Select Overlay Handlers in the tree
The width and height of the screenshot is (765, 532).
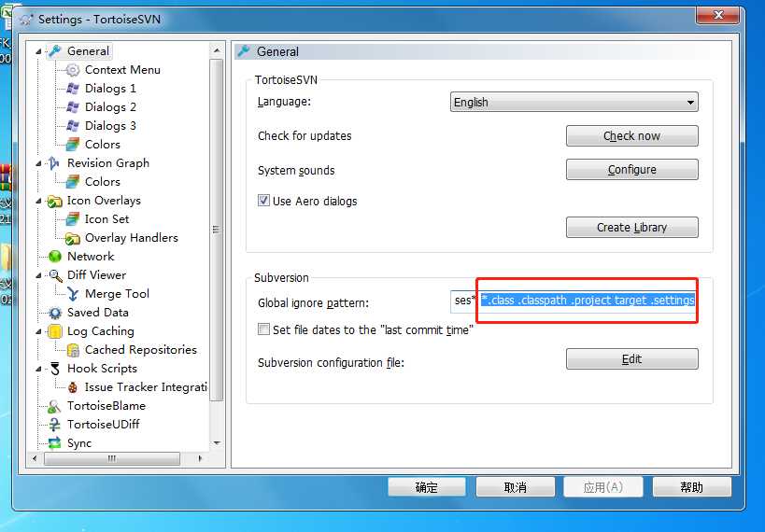click(132, 238)
